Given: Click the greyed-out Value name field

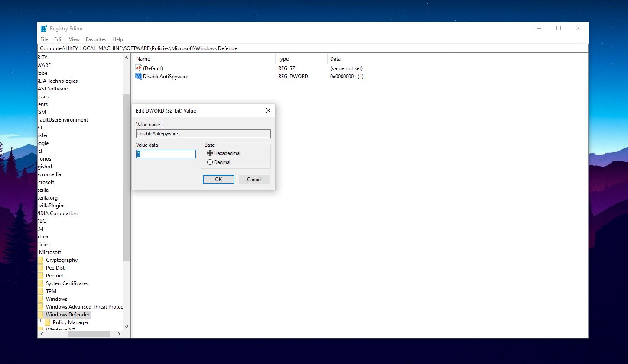Looking at the screenshot, I should pos(203,134).
